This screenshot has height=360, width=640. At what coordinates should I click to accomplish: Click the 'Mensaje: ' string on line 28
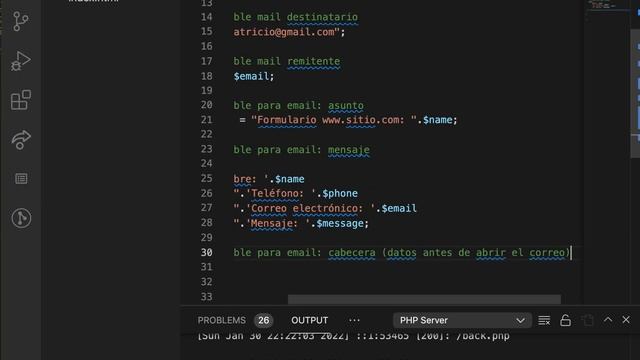click(x=278, y=224)
